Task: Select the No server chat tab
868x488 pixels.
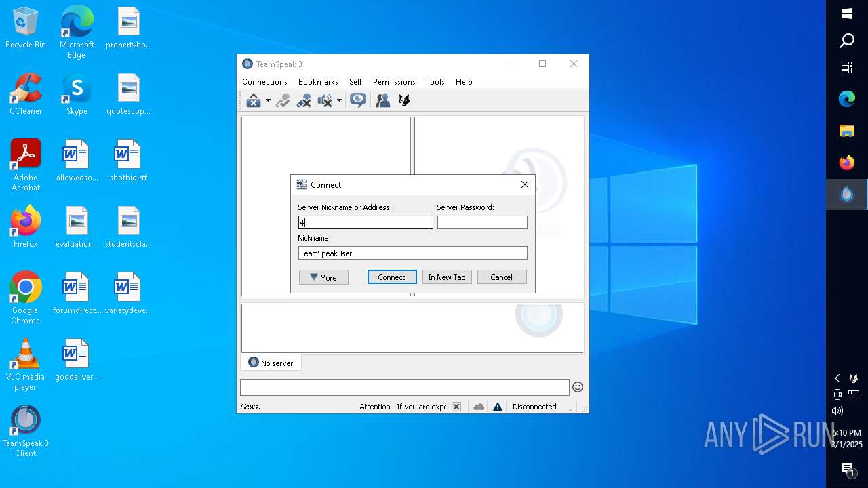Action: pos(271,363)
